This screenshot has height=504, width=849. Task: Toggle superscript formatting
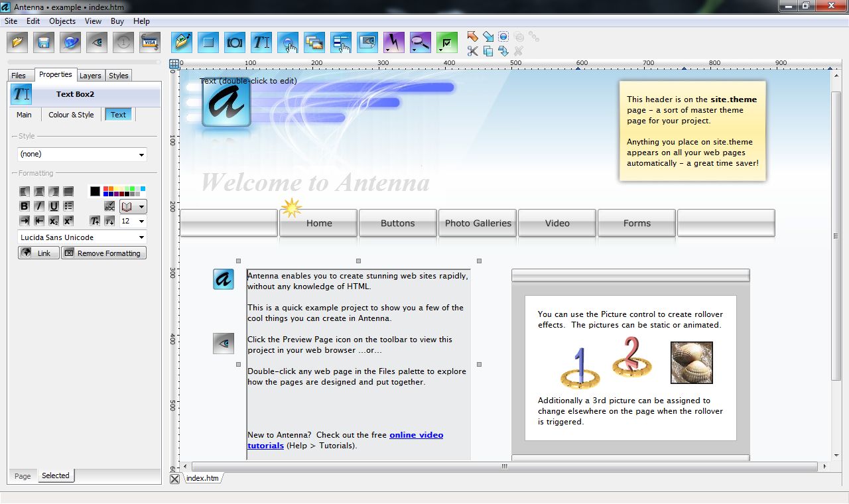[68, 221]
